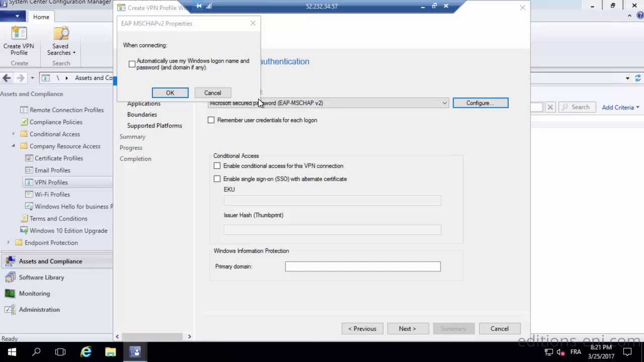Click the Administration workspace icon
644x362 pixels.
(10, 309)
